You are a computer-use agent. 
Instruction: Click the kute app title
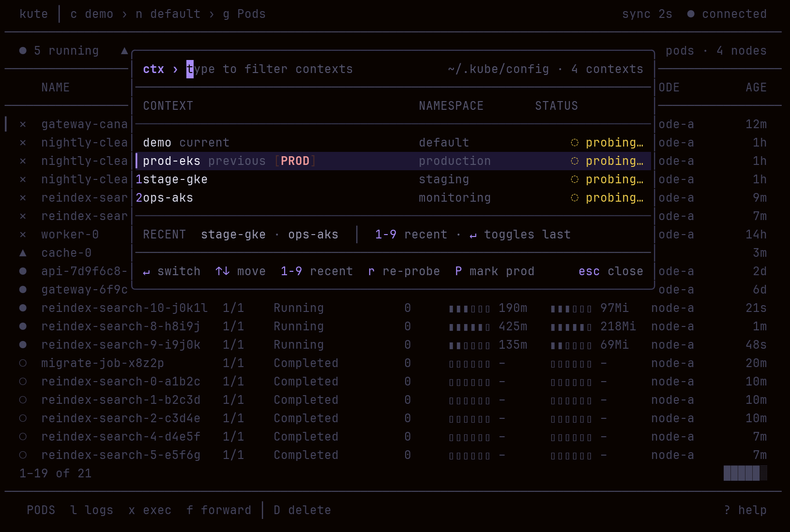[x=33, y=14]
